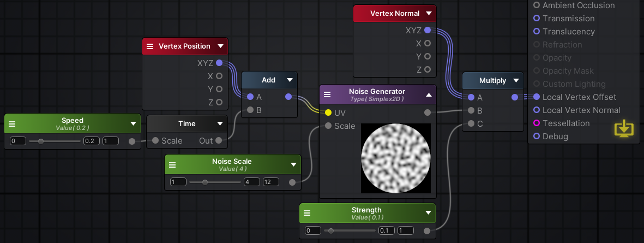Click the Strength node output port
The image size is (644, 243).
[427, 231]
